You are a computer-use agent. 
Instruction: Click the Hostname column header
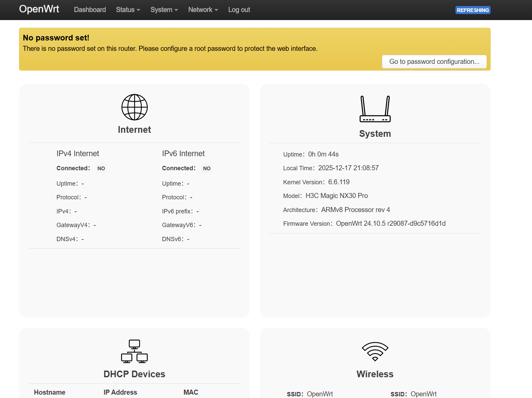(49, 392)
